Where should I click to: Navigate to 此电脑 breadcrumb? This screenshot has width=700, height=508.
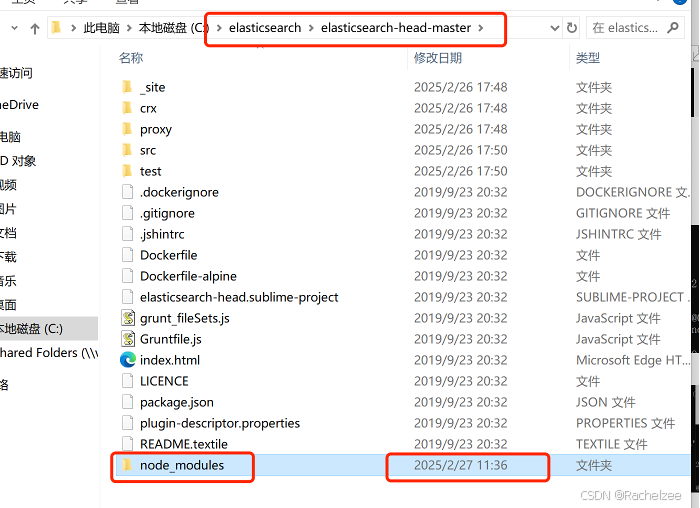pyautogui.click(x=101, y=28)
